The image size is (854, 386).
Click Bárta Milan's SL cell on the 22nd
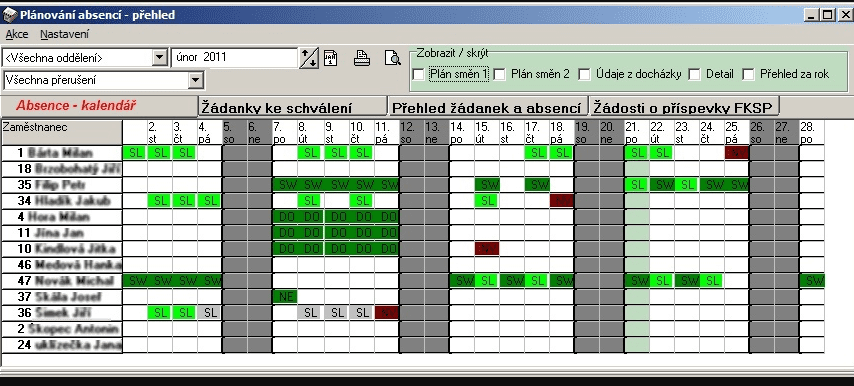point(662,153)
